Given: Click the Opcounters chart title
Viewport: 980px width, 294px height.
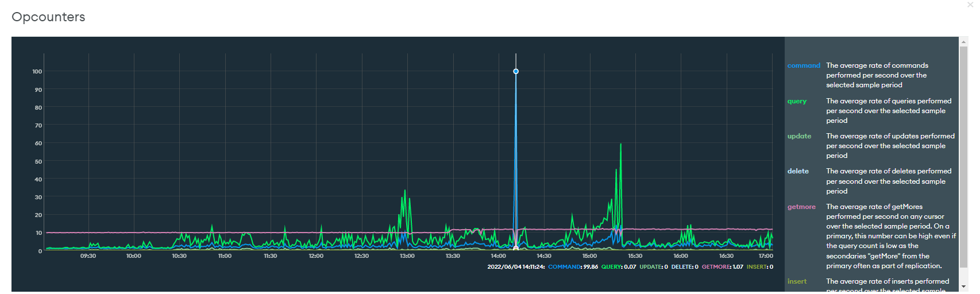Looking at the screenshot, I should (x=48, y=17).
